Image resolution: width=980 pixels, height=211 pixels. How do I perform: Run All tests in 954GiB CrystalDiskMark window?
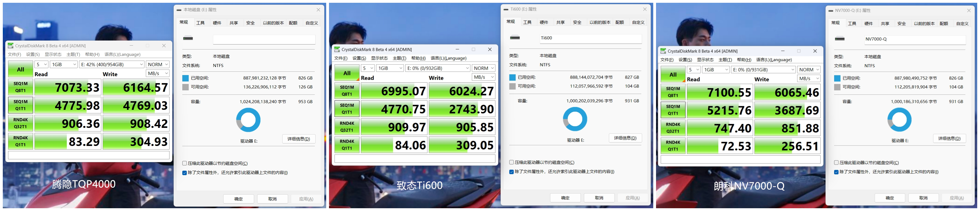pos(21,69)
